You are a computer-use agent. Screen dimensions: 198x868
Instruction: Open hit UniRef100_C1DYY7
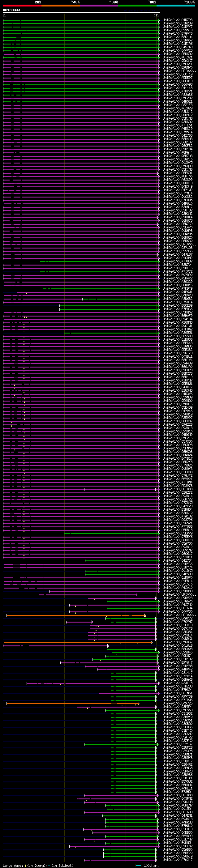coord(178,27)
